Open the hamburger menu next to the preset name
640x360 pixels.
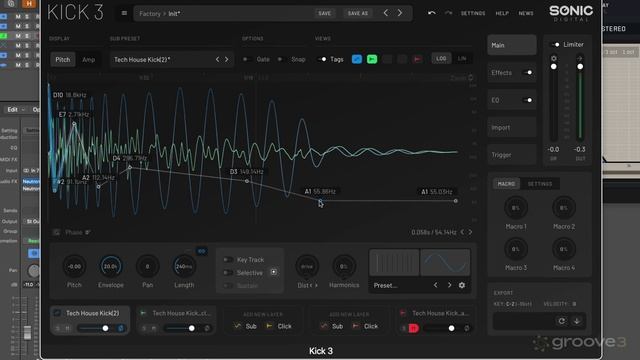click(124, 13)
